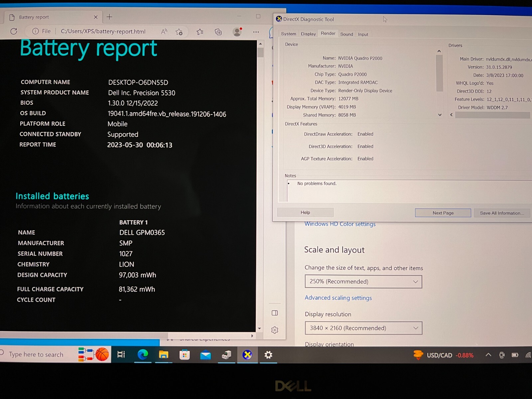
Task: Open Advanced scaling settings link
Action: click(x=338, y=298)
